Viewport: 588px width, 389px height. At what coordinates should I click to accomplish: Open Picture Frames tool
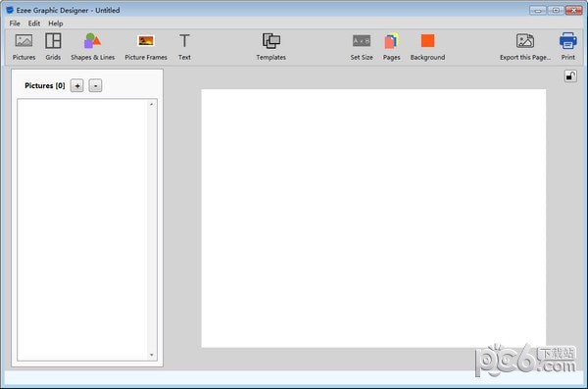(146, 46)
